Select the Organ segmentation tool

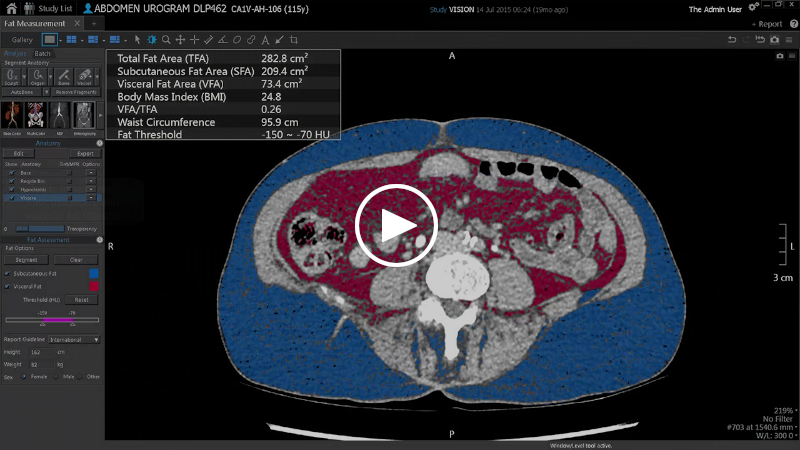click(38, 77)
